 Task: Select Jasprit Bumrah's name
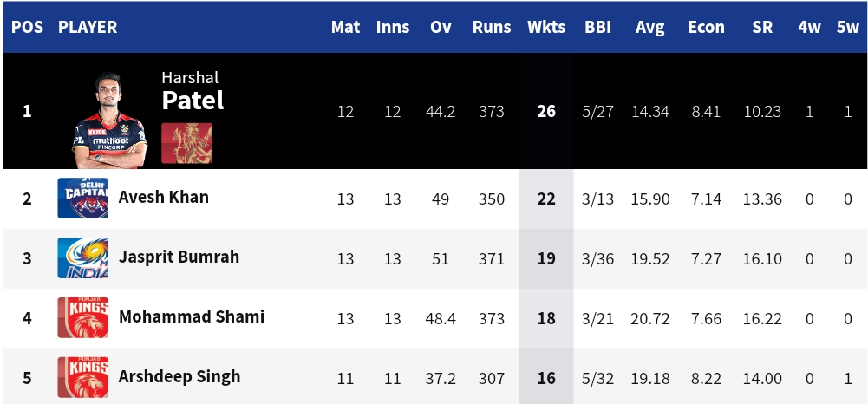pos(179,257)
